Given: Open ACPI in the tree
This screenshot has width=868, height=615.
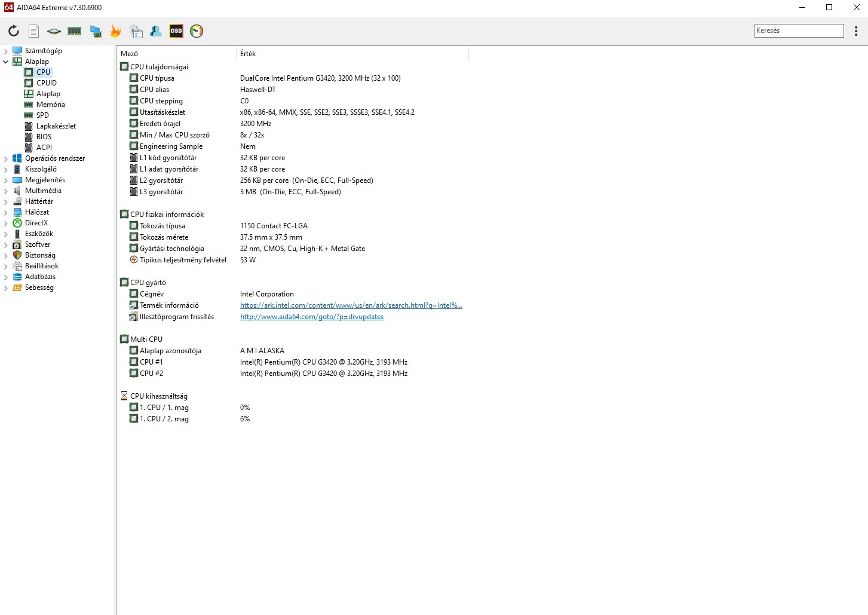Looking at the screenshot, I should (x=44, y=148).
